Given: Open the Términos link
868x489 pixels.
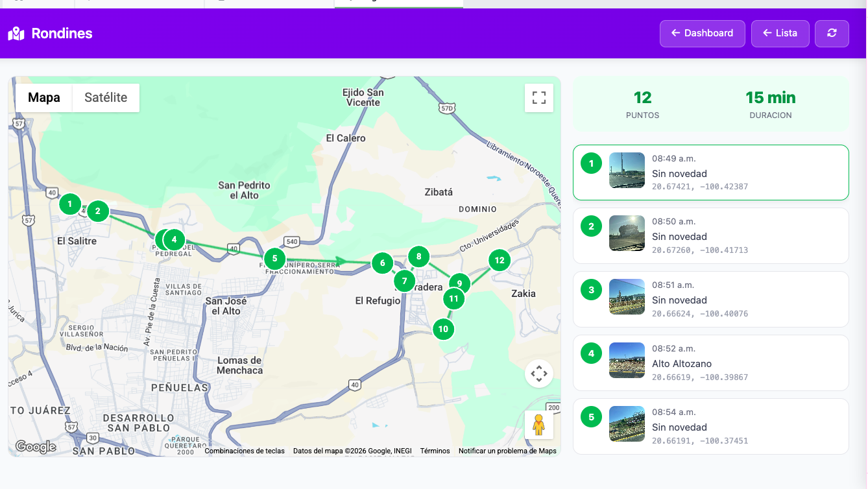Looking at the screenshot, I should [435, 450].
